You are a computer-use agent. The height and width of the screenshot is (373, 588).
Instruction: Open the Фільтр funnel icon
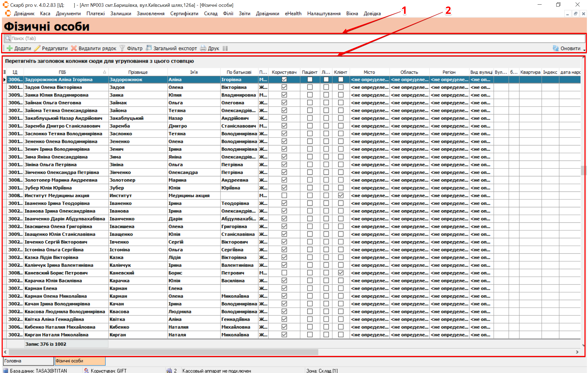pos(122,48)
